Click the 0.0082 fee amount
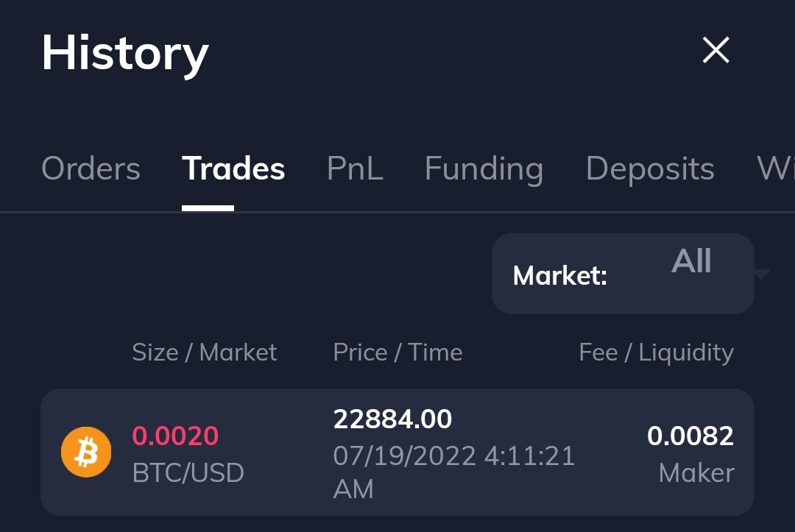 pos(690,436)
